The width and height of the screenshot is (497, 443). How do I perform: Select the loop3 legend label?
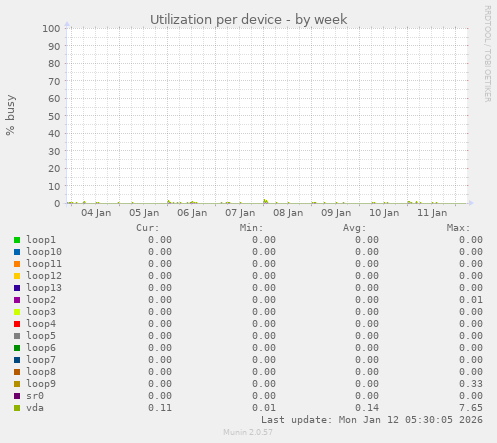pyautogui.click(x=41, y=312)
